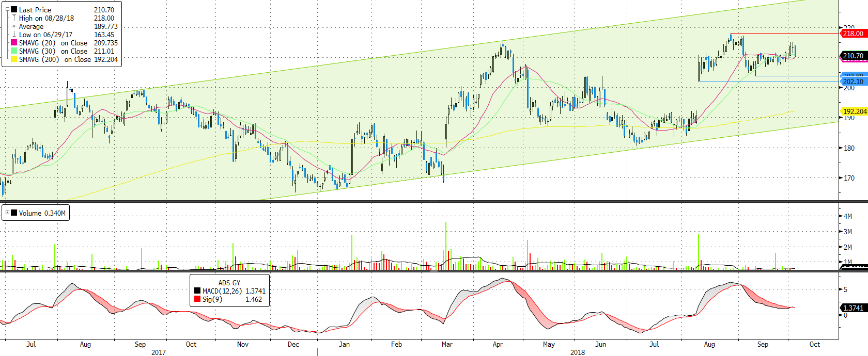Select the SMAVG (30) on Close label
The height and width of the screenshot is (356, 868).
pos(53,51)
